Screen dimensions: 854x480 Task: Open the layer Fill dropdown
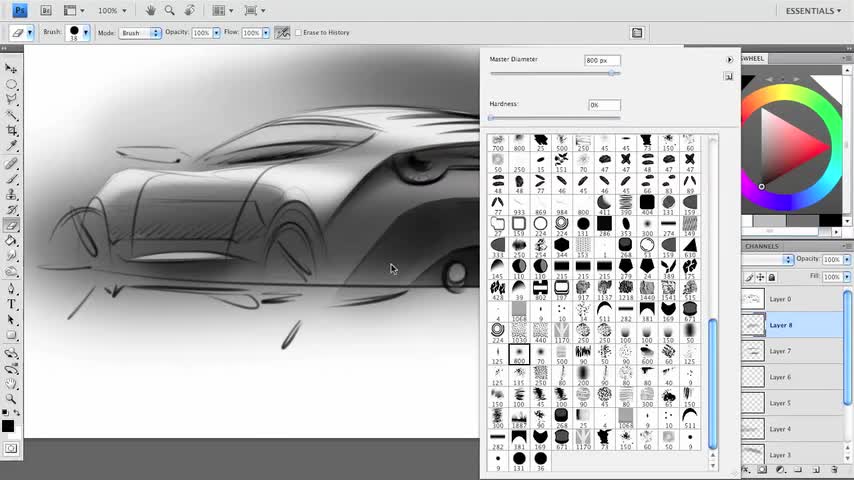[x=847, y=277]
